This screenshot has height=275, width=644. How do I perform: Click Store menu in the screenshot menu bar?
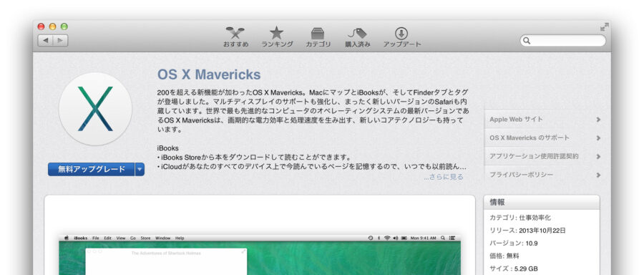click(x=146, y=238)
